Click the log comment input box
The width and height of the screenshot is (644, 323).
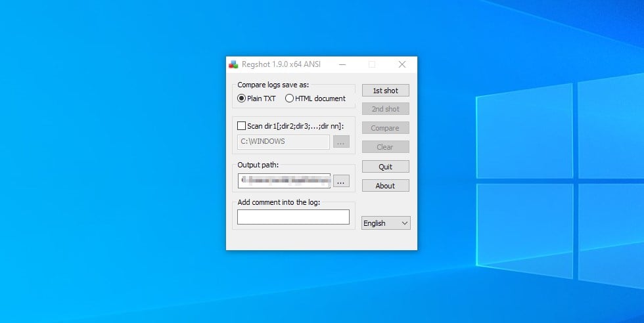[x=293, y=217]
